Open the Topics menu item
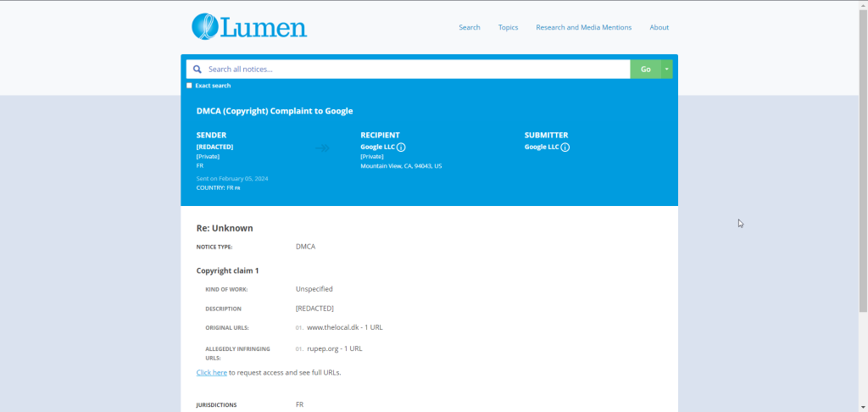Screen dimensions: 868x412 (x=509, y=27)
